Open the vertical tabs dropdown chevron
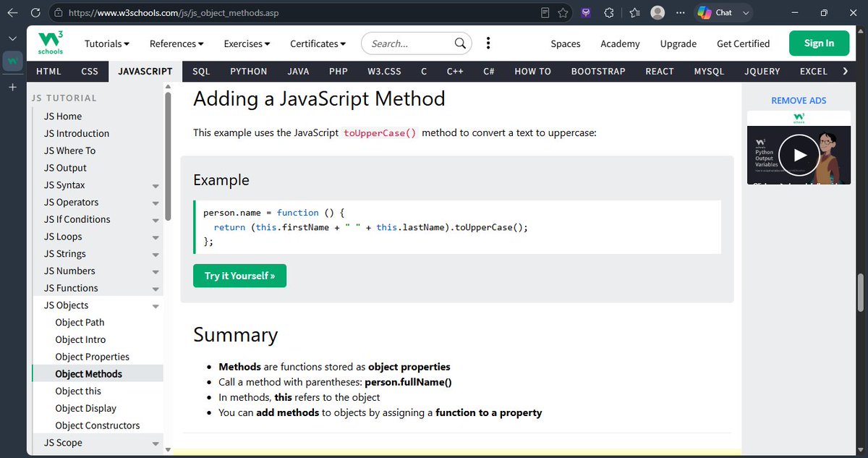868x458 pixels. pos(12,38)
